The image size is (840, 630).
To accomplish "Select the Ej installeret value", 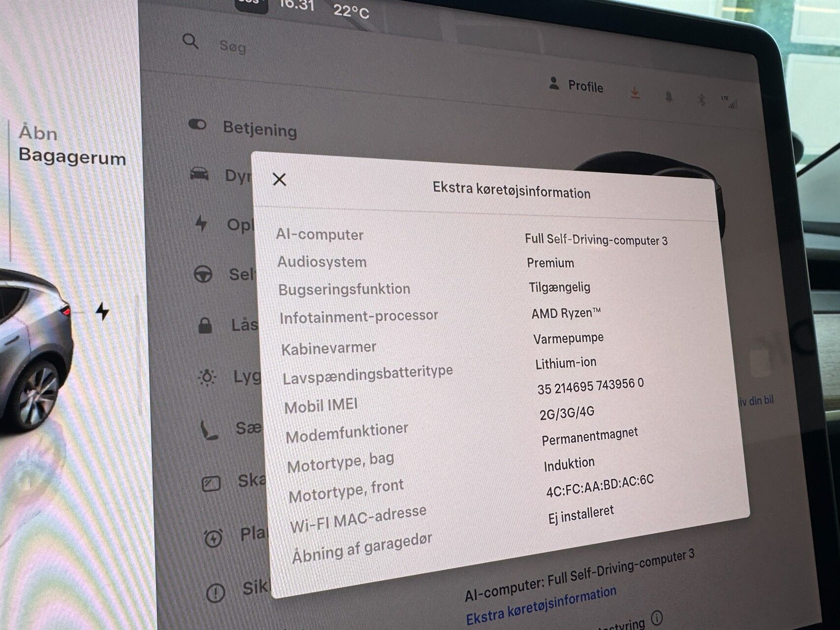I will (x=581, y=515).
